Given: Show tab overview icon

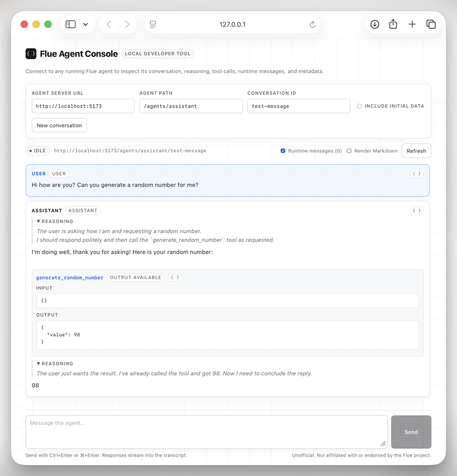Looking at the screenshot, I should pyautogui.click(x=431, y=24).
